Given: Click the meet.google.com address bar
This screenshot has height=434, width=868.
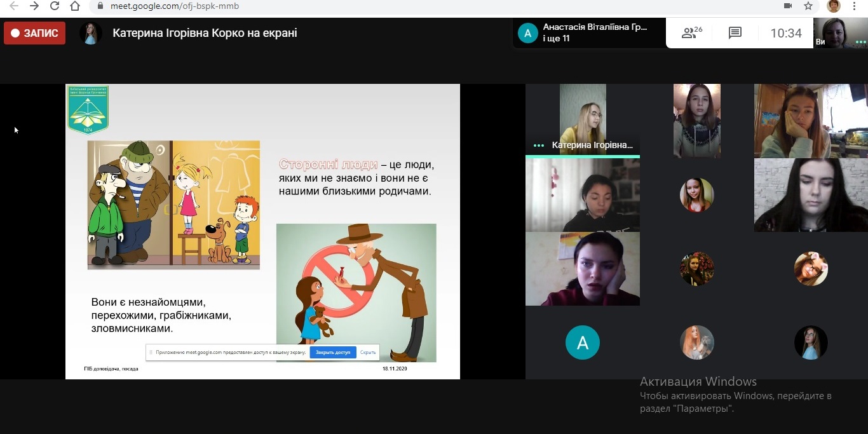Looking at the screenshot, I should coord(381,6).
